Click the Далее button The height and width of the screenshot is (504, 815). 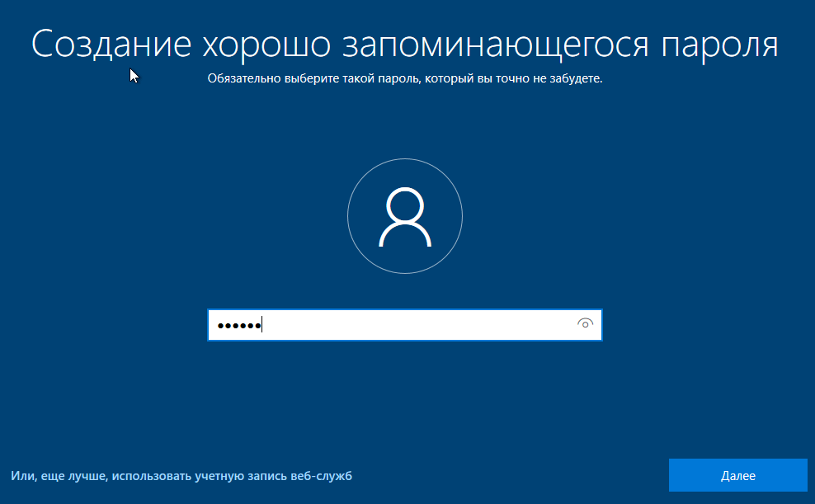[738, 475]
